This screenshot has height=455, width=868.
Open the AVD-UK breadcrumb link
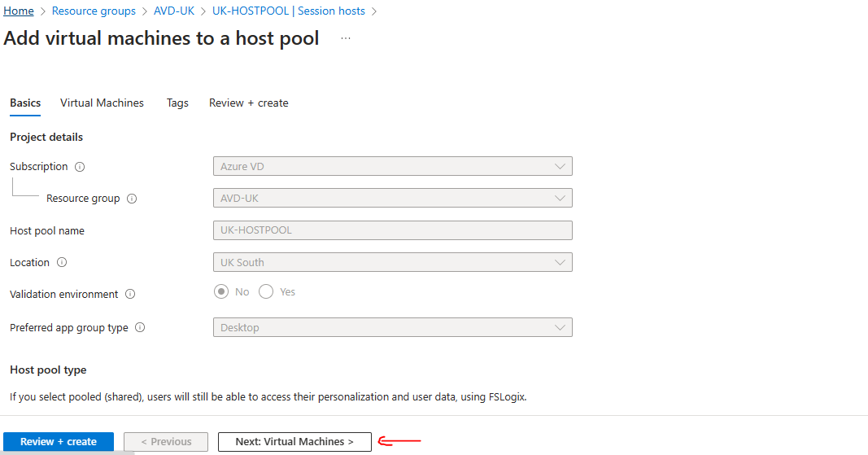[174, 11]
